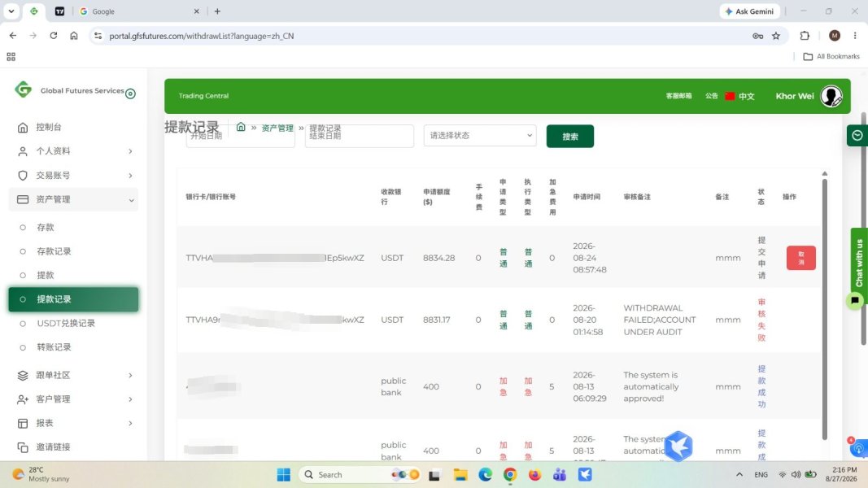The height and width of the screenshot is (488, 868).
Task: Open the 请选择状态 status dropdown
Action: click(x=480, y=136)
